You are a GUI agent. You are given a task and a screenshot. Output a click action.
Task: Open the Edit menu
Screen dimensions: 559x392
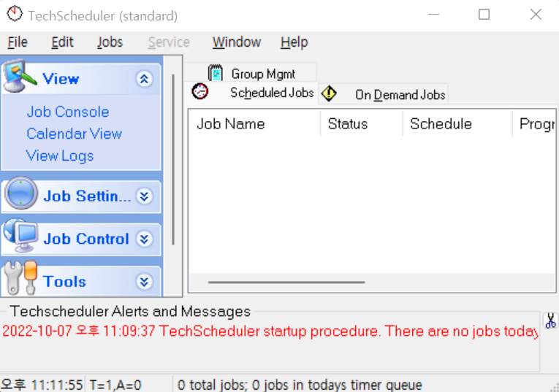(62, 42)
